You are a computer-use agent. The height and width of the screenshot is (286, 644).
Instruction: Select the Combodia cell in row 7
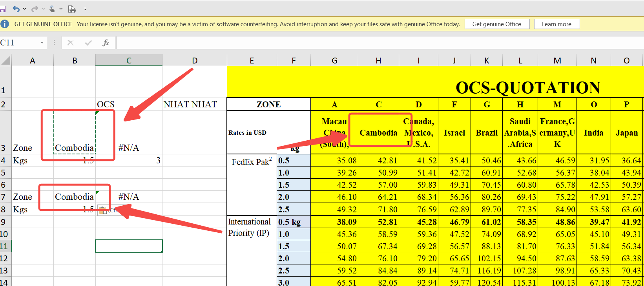pyautogui.click(x=75, y=197)
